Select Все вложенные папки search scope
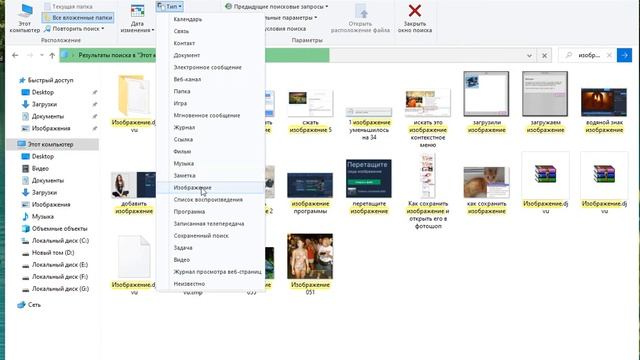 tap(78, 18)
